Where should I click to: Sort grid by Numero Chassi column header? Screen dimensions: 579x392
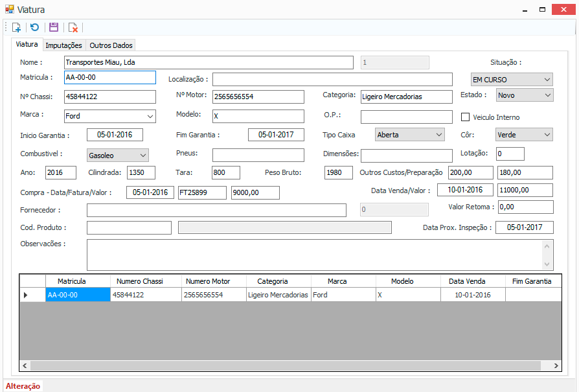[x=146, y=281]
